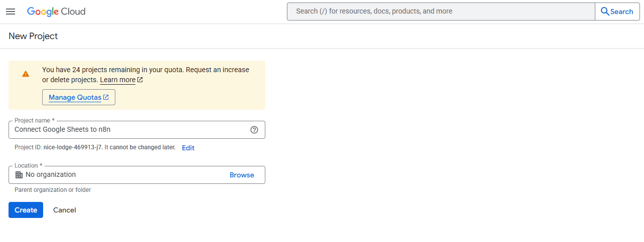Click into the Project name field
644x242 pixels.
coord(137,130)
